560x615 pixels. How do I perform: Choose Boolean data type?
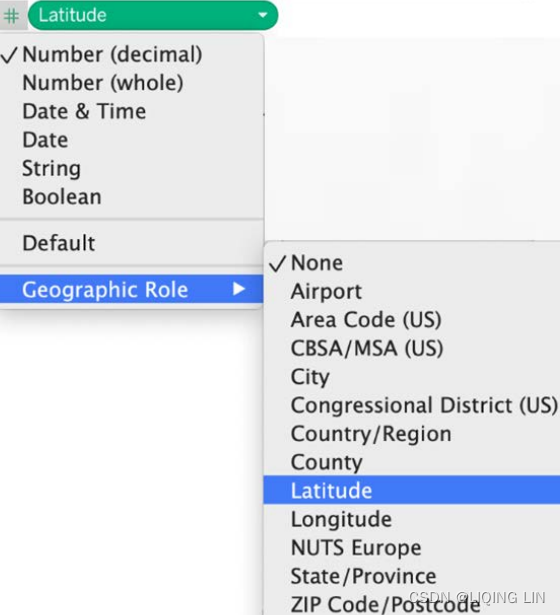132,197
